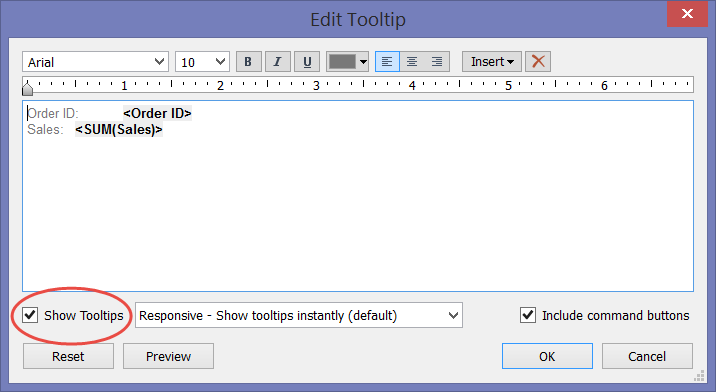716x392 pixels.
Task: Uncheck Include command buttons checkbox
Action: (x=528, y=315)
